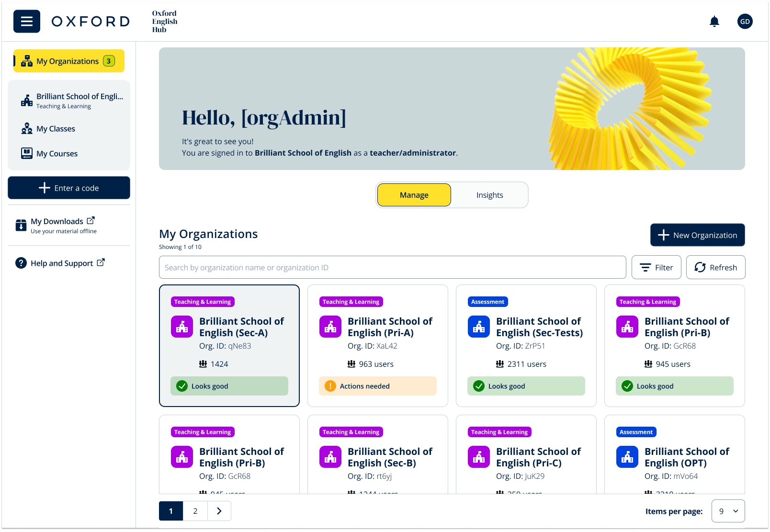Click the search organizations input field

tap(392, 267)
